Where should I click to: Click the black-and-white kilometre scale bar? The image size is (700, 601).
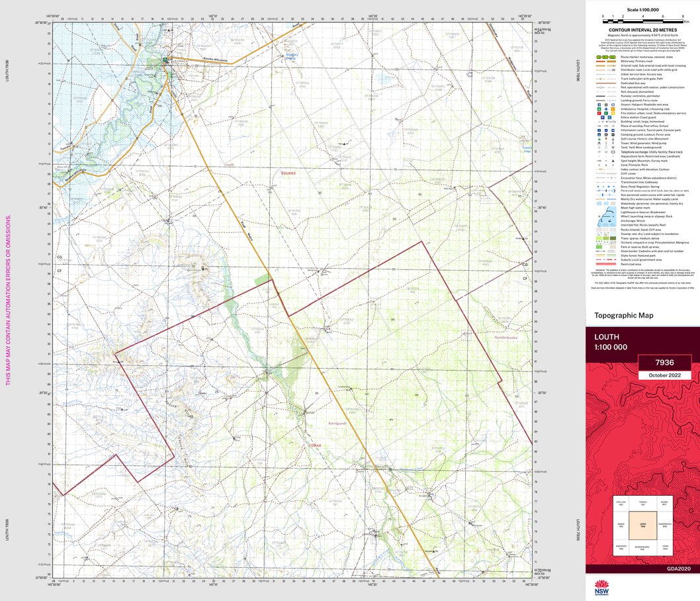coord(643,21)
